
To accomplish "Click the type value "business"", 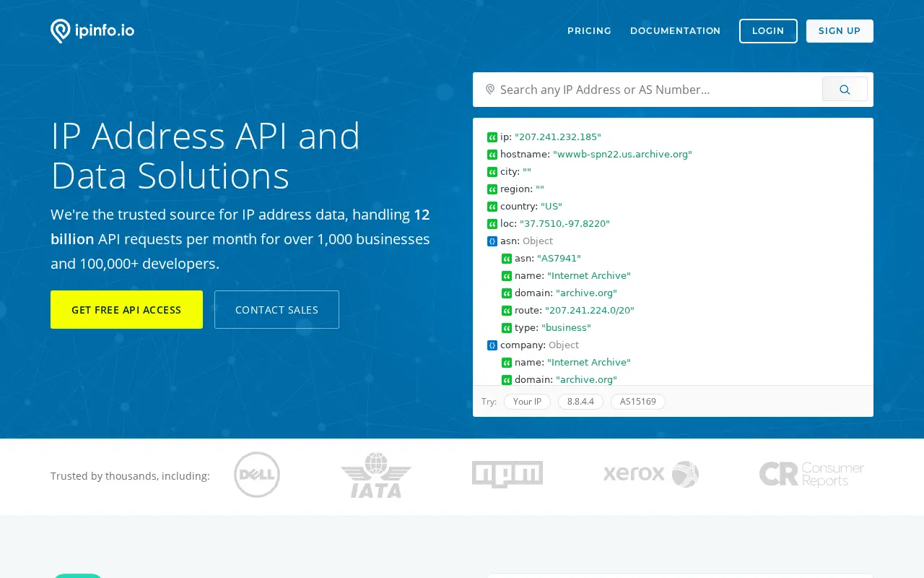I will [566, 328].
